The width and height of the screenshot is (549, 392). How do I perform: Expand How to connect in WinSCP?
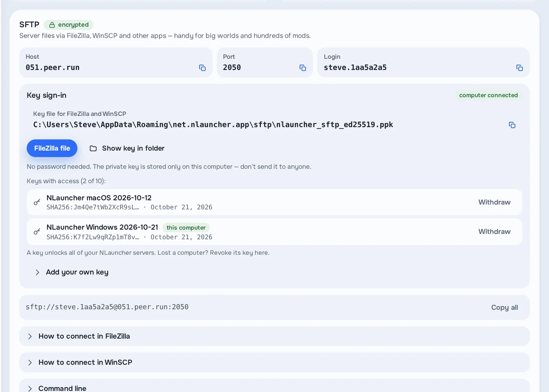(274, 362)
